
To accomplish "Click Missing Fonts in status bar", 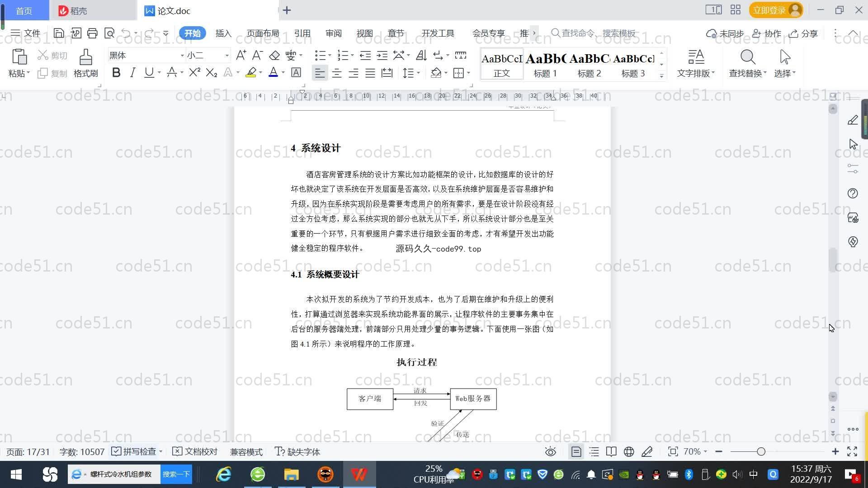I will tap(297, 451).
